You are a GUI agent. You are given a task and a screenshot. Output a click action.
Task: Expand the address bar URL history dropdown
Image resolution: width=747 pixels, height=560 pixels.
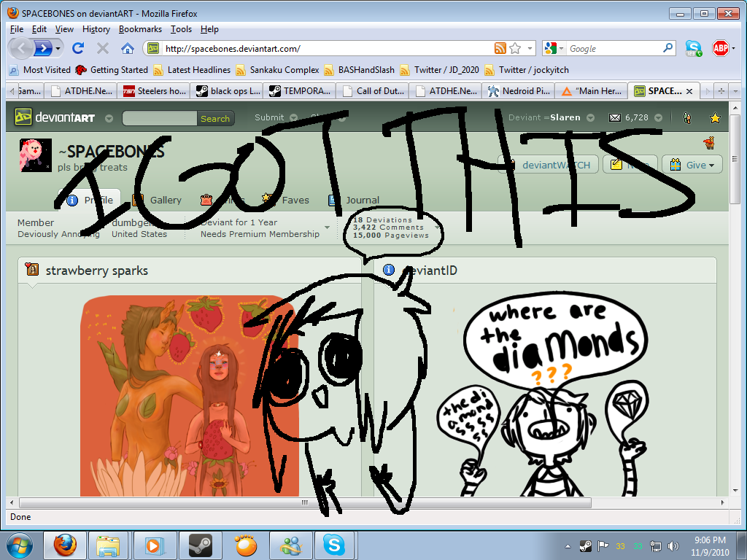530,48
